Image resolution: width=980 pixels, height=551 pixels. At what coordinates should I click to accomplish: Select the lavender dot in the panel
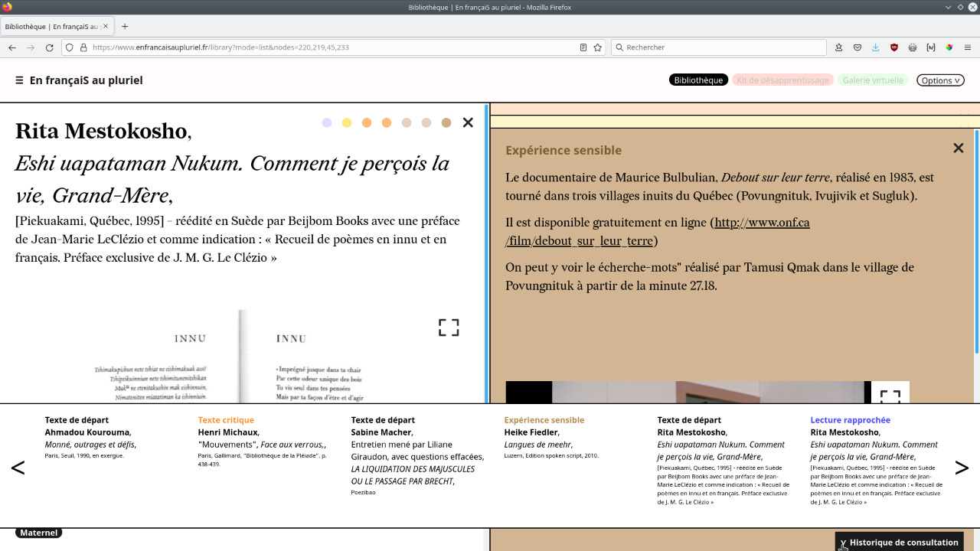point(327,122)
